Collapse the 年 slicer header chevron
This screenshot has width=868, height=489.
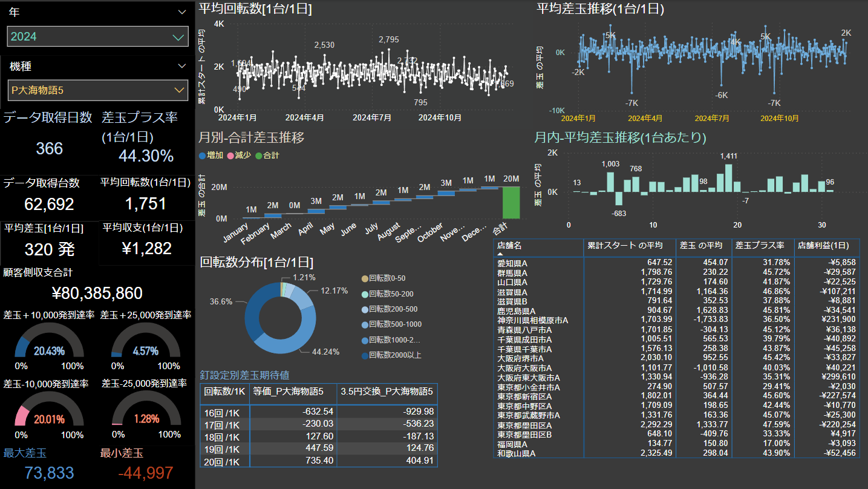182,12
